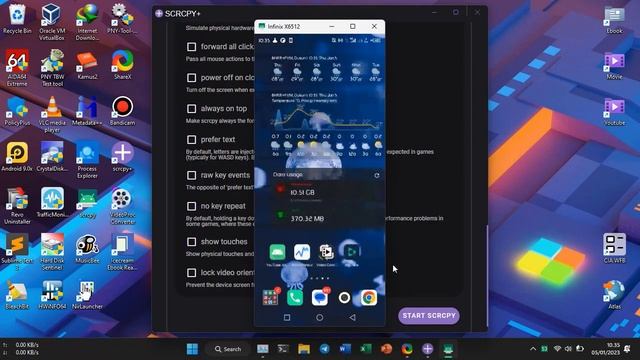Open the Phone app on mirrored device
Screen dimensions: 640x360
point(295,298)
